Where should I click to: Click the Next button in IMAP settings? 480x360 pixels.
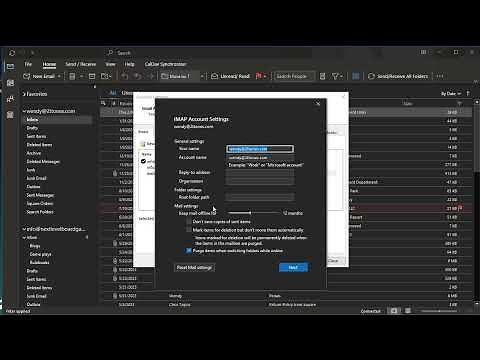click(x=293, y=267)
